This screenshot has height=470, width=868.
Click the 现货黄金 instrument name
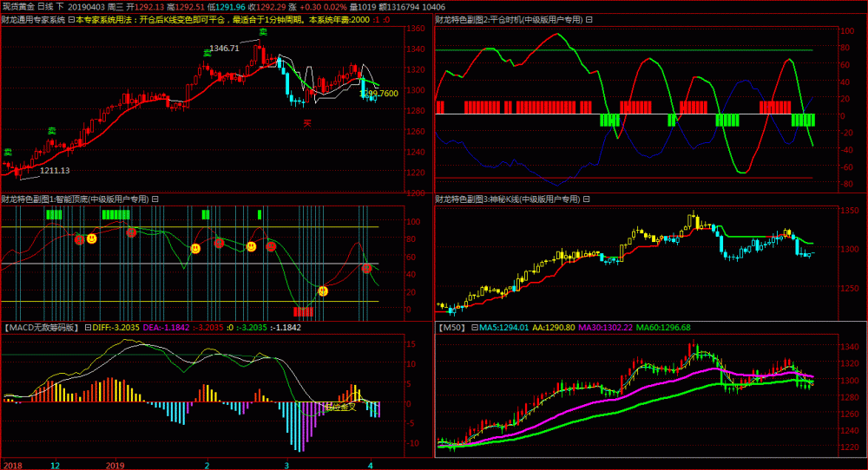click(x=18, y=7)
